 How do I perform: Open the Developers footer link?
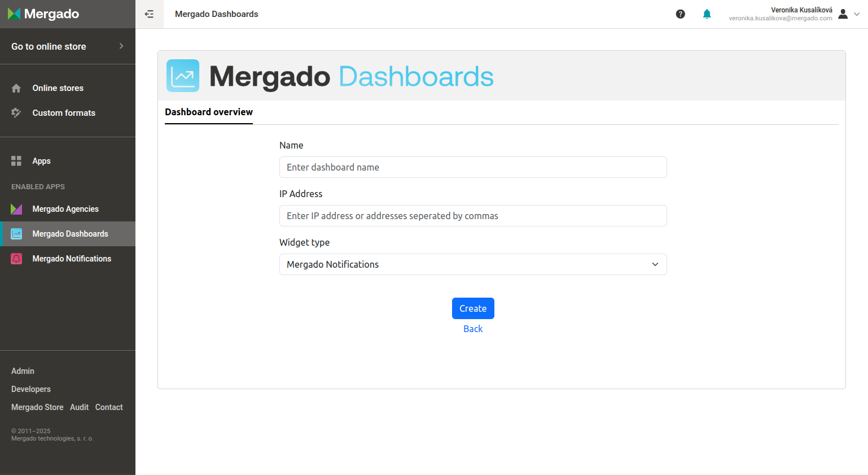31,389
